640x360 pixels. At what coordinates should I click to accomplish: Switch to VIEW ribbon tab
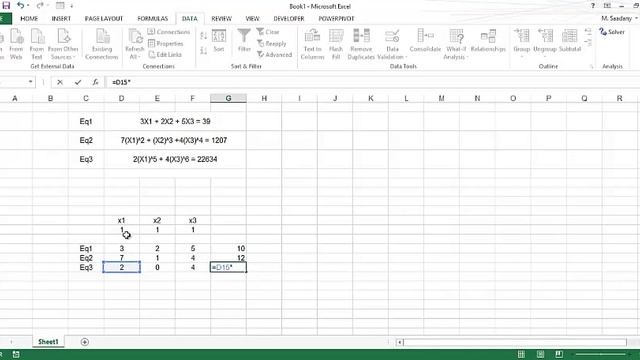tap(252, 19)
